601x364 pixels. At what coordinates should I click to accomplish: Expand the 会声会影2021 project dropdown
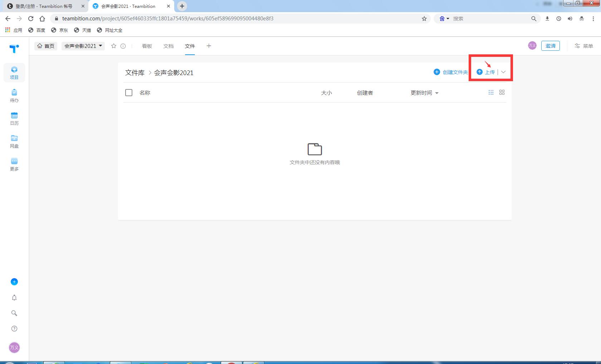83,46
